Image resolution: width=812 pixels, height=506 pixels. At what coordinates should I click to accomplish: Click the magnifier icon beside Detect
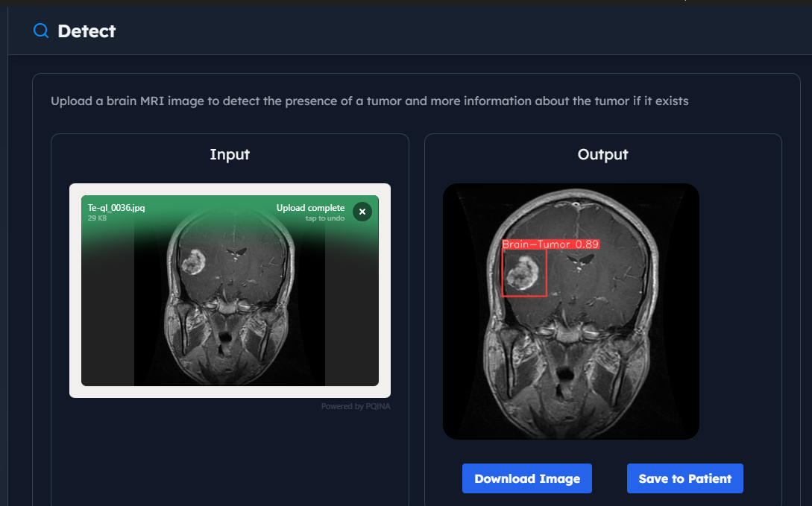[x=41, y=31]
